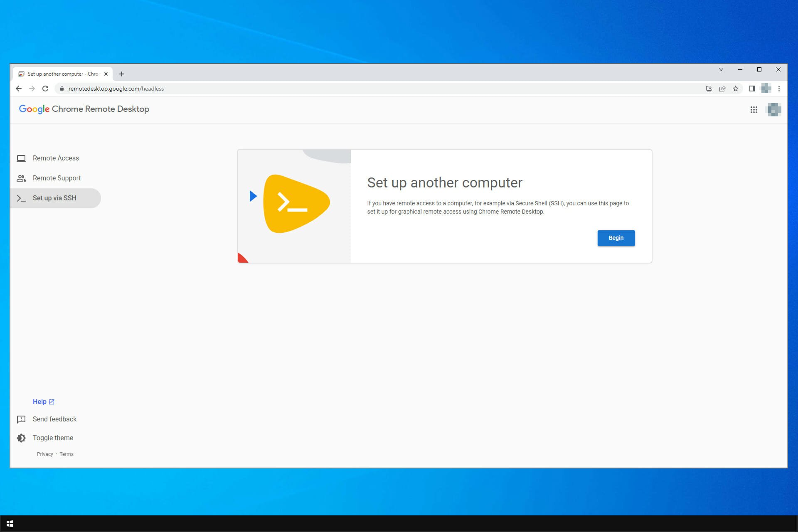Screen dimensions: 798x532
Task: Open the Google apps grid
Action: pyautogui.click(x=754, y=110)
